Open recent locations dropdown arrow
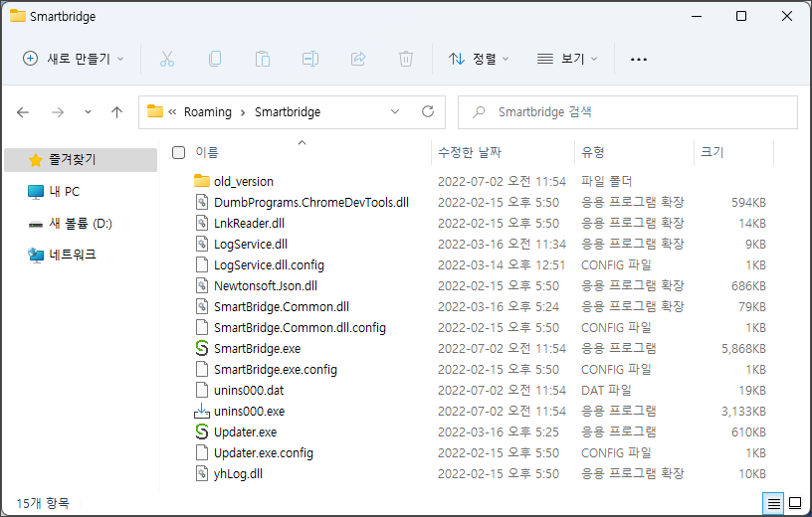812x517 pixels. coord(88,111)
